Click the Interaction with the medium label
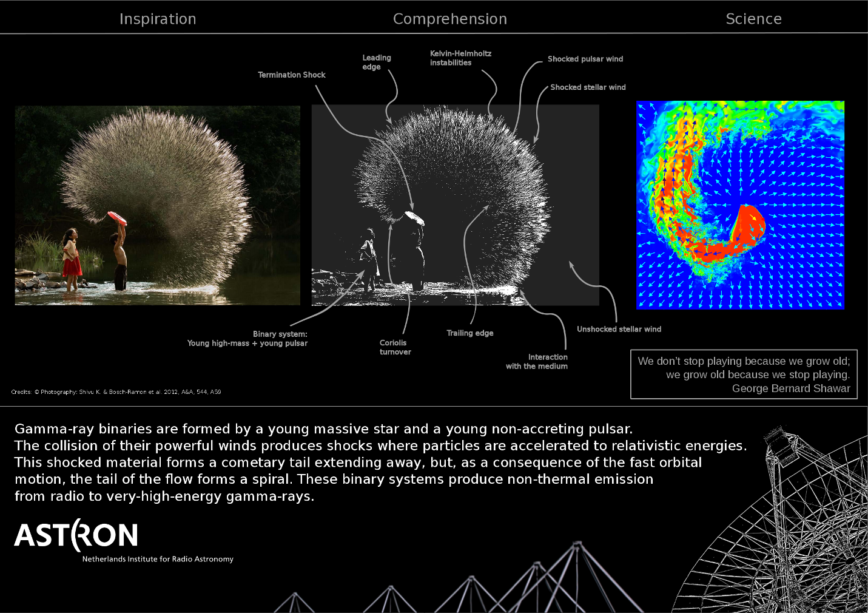The width and height of the screenshot is (868, 613). point(537,362)
